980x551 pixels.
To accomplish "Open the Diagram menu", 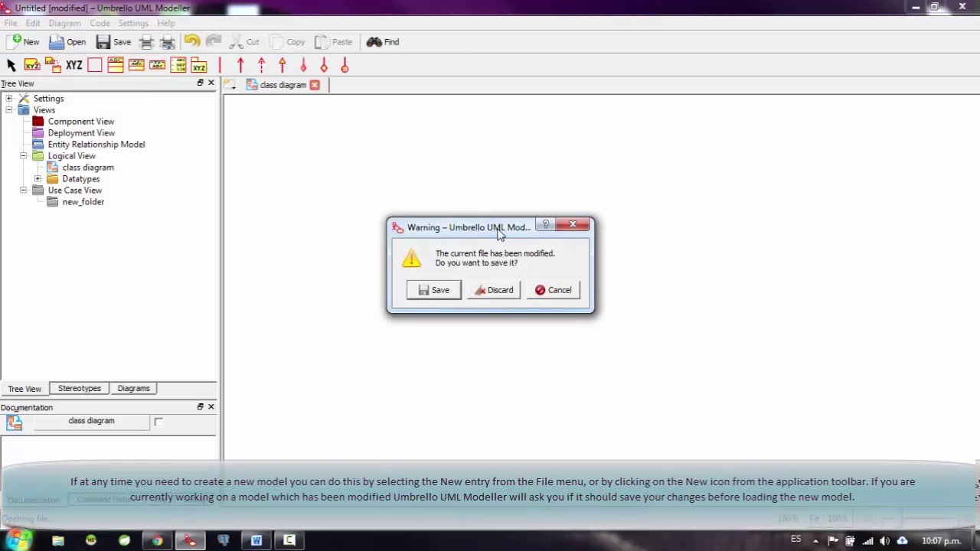I will [64, 23].
